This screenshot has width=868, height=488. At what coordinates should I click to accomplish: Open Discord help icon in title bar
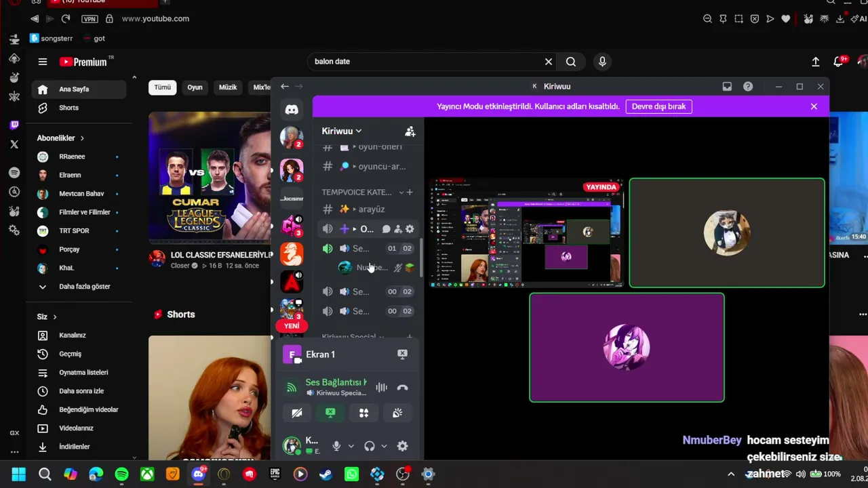point(748,86)
